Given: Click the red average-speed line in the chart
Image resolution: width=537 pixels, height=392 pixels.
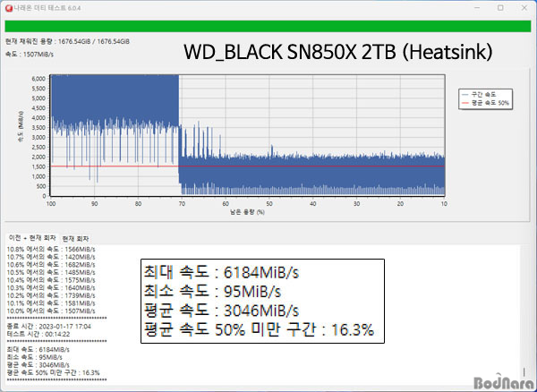Looking at the screenshot, I should (247, 166).
